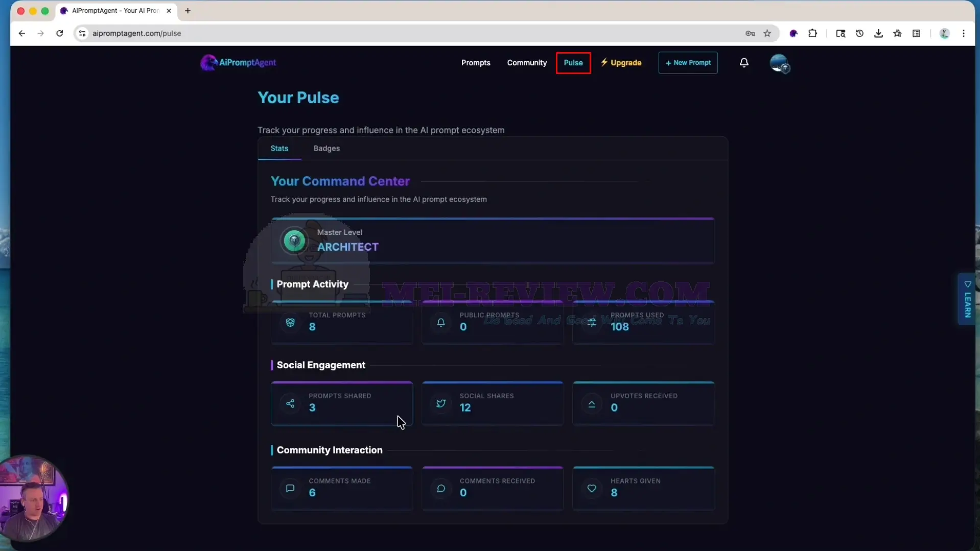Open the notifications bell icon

click(744, 62)
